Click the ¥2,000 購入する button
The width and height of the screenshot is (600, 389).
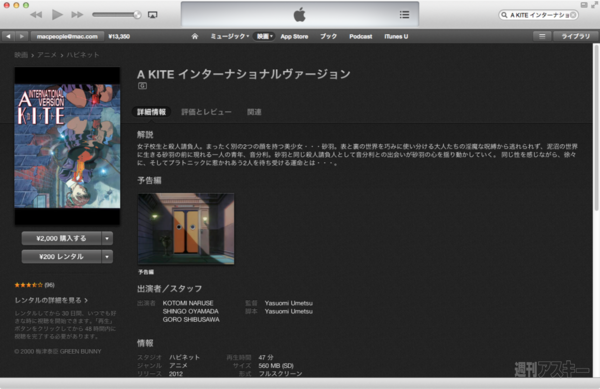click(61, 238)
